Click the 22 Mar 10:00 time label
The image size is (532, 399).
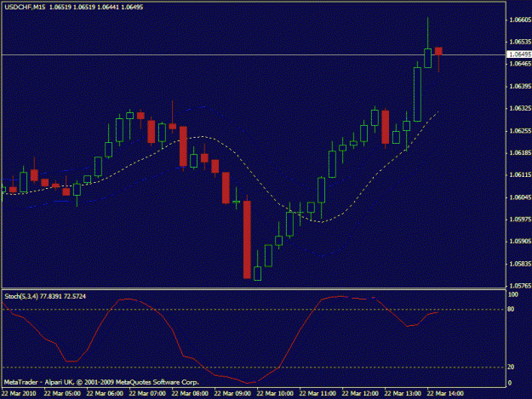(x=275, y=394)
